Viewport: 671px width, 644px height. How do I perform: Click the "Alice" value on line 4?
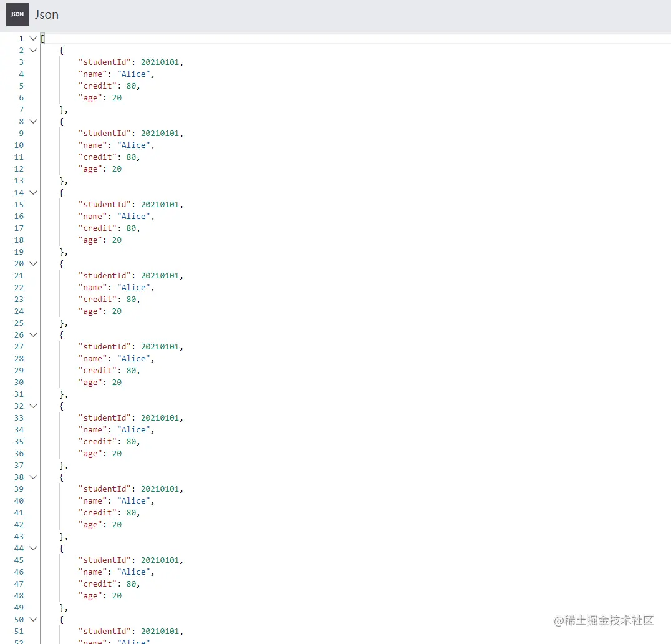(133, 74)
